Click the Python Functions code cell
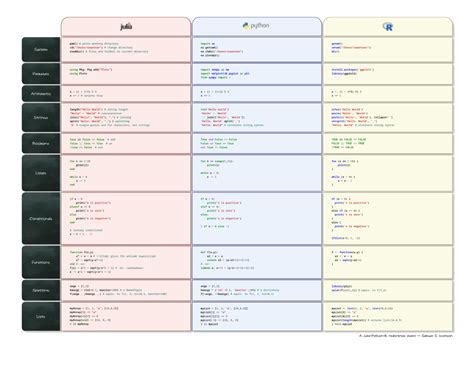The height and width of the screenshot is (366, 474). [x=257, y=262]
